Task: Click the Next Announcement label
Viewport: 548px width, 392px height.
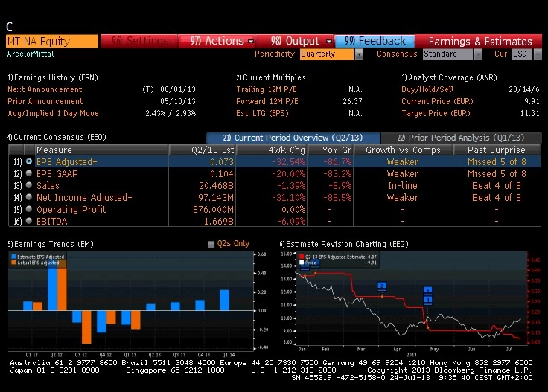Action: (45, 89)
